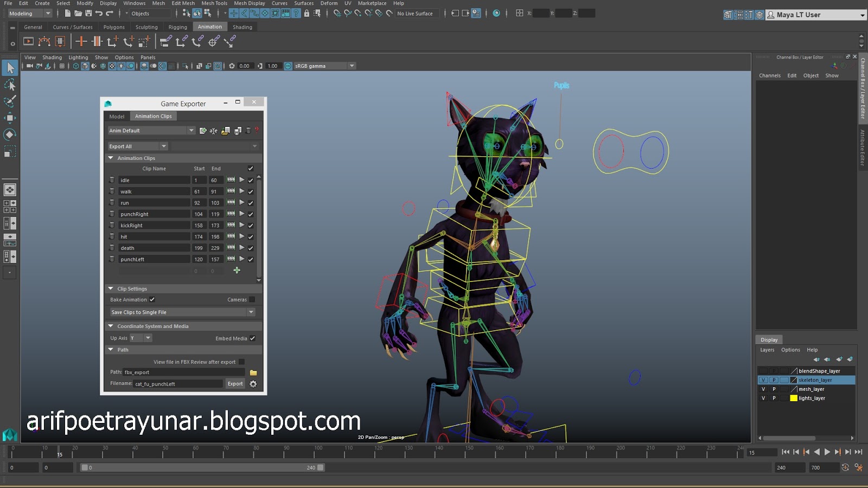The height and width of the screenshot is (488, 868).
Task: Open the Modeling menu set dropdown
Action: click(30, 13)
